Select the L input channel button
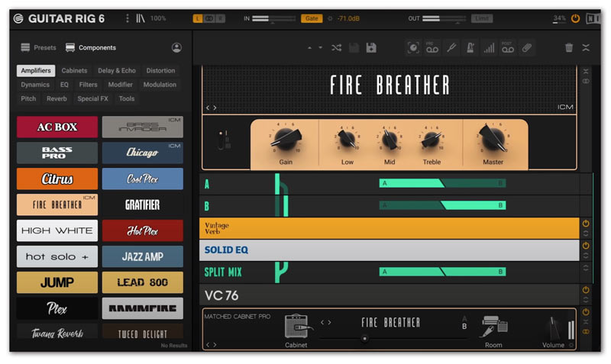 click(198, 18)
